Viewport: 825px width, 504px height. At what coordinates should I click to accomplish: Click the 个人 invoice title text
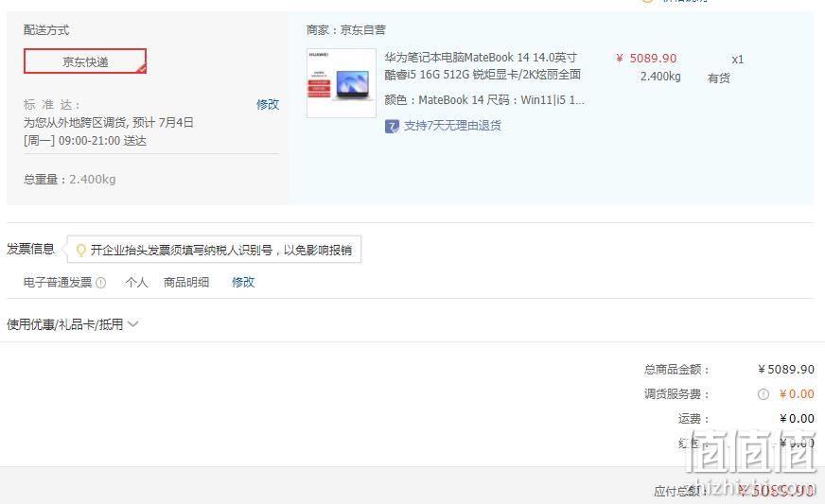click(x=136, y=283)
